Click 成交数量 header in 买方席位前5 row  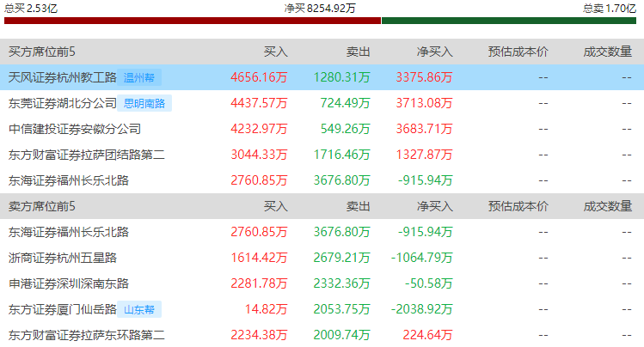607,52
